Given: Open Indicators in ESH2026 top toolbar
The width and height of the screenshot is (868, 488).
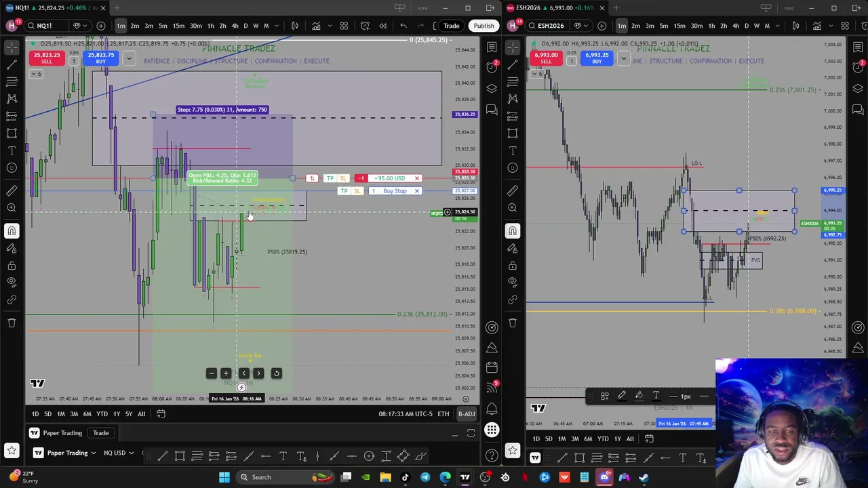Looking at the screenshot, I should (817, 26).
